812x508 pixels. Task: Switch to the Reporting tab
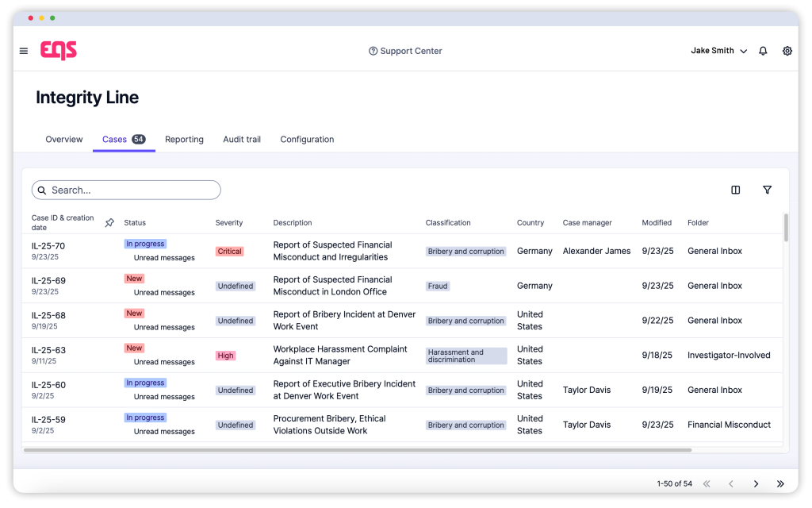[x=184, y=139]
